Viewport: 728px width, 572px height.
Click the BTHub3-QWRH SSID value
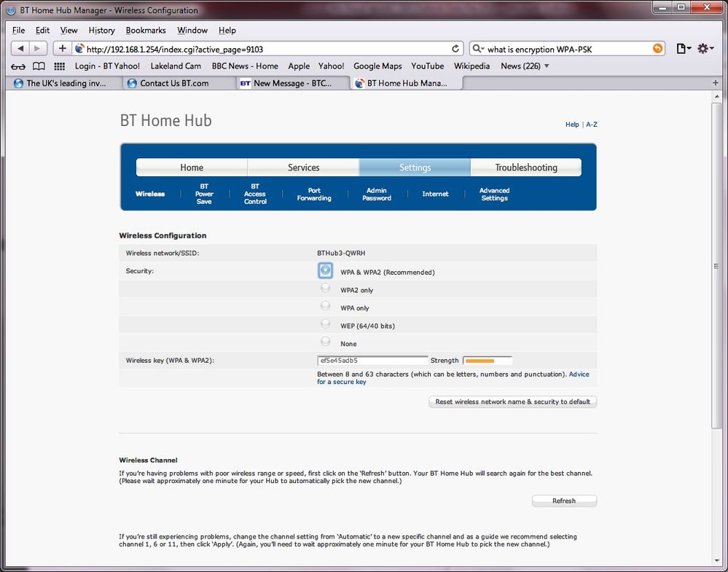coord(341,253)
